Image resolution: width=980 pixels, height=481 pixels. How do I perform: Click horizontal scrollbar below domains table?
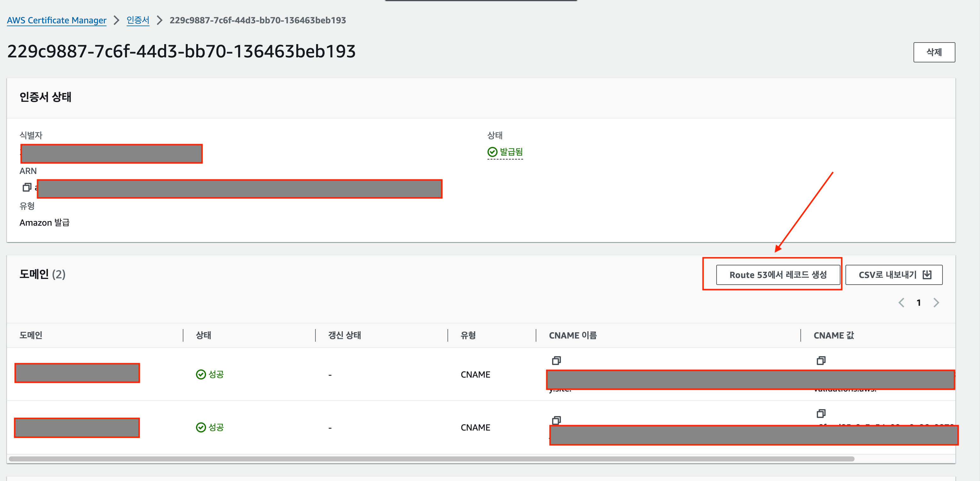tap(431, 459)
